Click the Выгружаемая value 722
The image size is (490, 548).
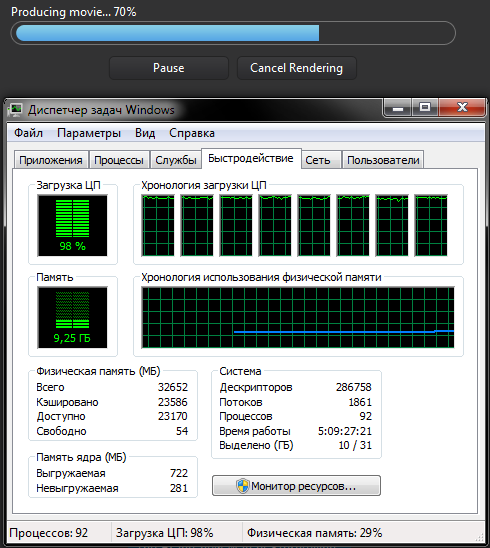(x=179, y=473)
